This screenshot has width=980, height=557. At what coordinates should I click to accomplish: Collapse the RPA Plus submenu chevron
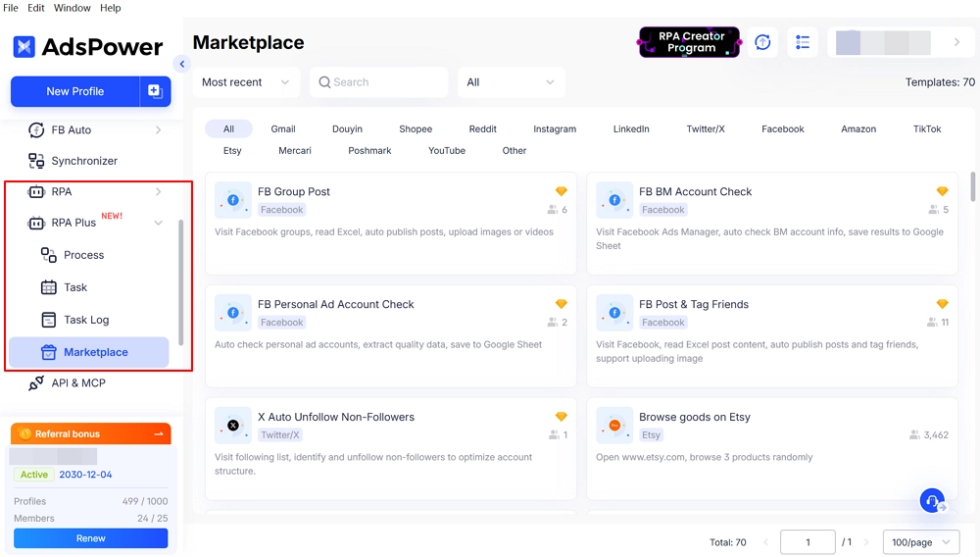[158, 223]
